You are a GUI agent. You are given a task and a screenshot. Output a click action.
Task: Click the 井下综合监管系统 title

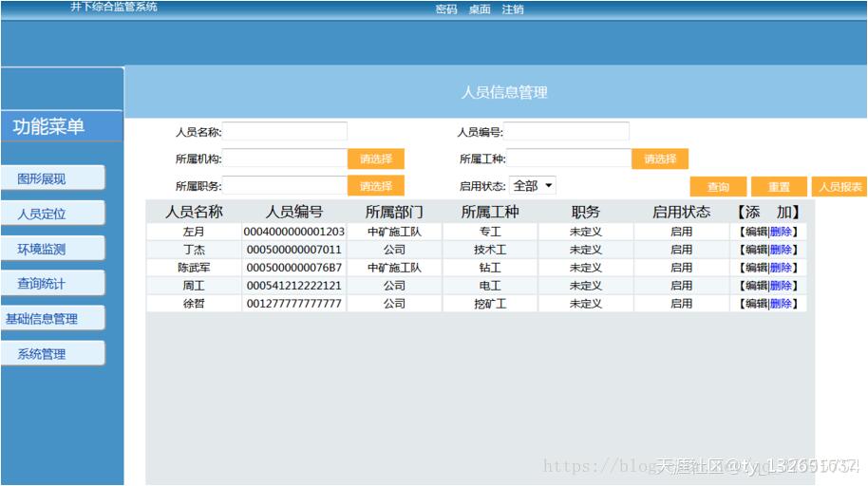[x=113, y=7]
